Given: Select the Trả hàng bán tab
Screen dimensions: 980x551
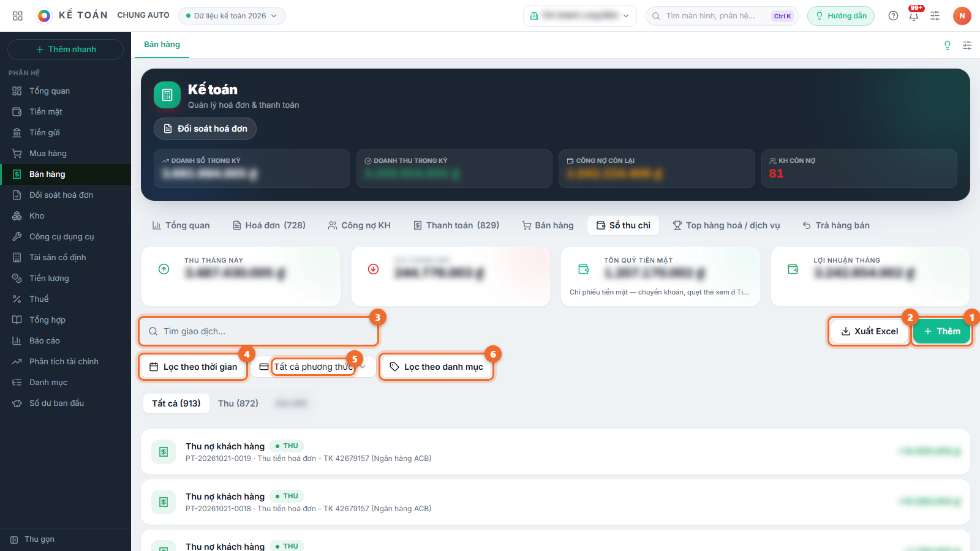Looking at the screenshot, I should coord(836,225).
